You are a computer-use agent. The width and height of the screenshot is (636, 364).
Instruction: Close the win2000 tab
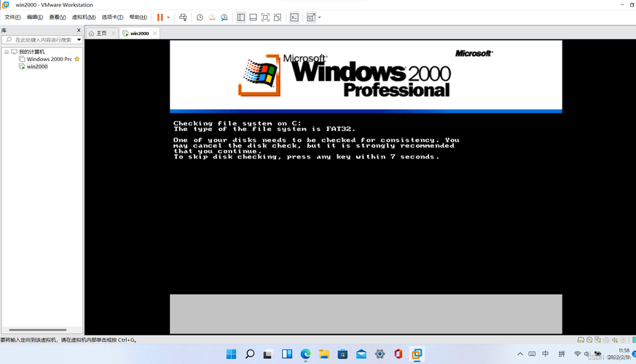pos(154,33)
